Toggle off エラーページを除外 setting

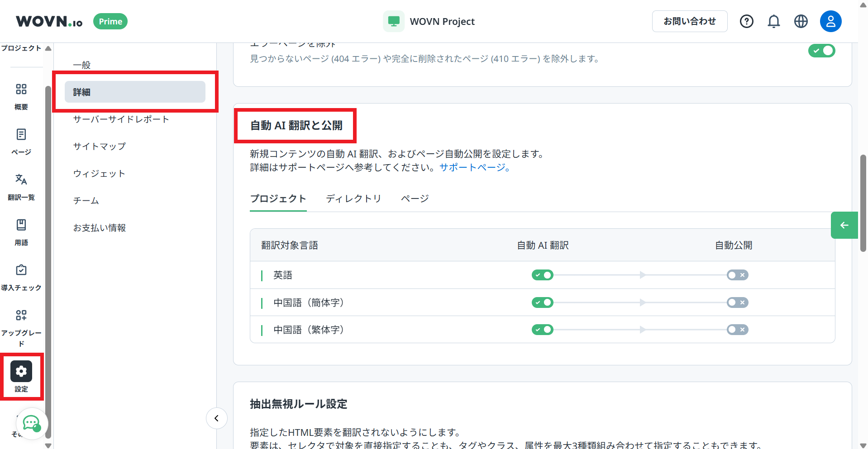[822, 50]
